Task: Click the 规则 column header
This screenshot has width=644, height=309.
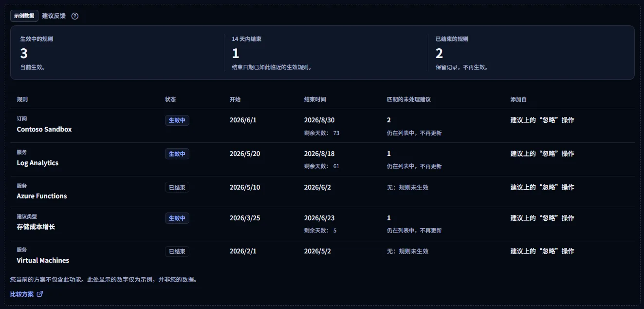Action: 22,99
